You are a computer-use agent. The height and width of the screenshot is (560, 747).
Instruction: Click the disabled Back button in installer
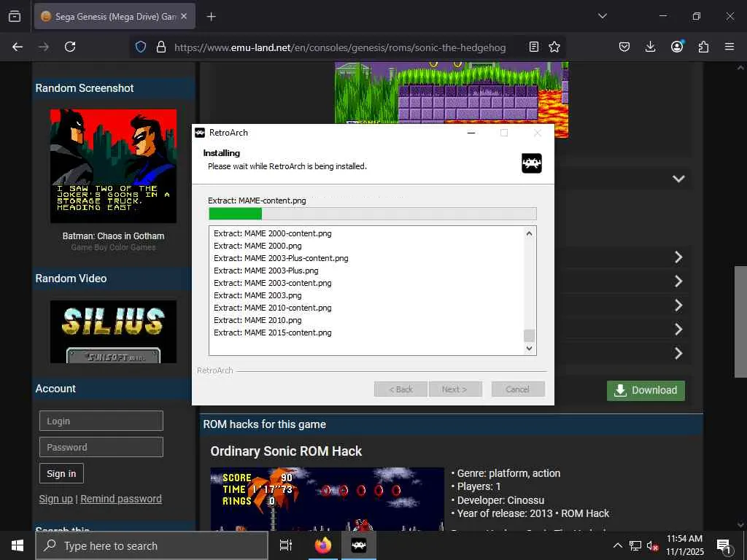(401, 389)
